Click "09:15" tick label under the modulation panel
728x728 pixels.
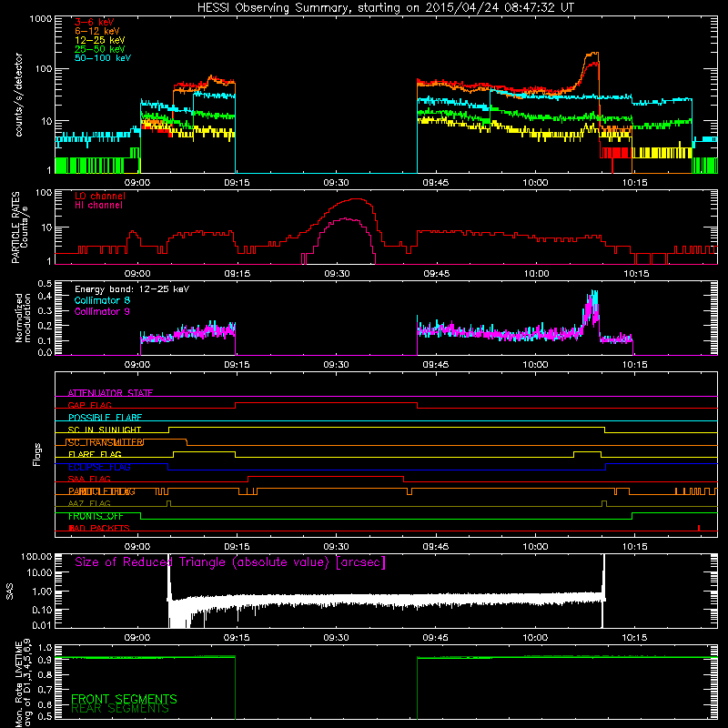point(237,365)
